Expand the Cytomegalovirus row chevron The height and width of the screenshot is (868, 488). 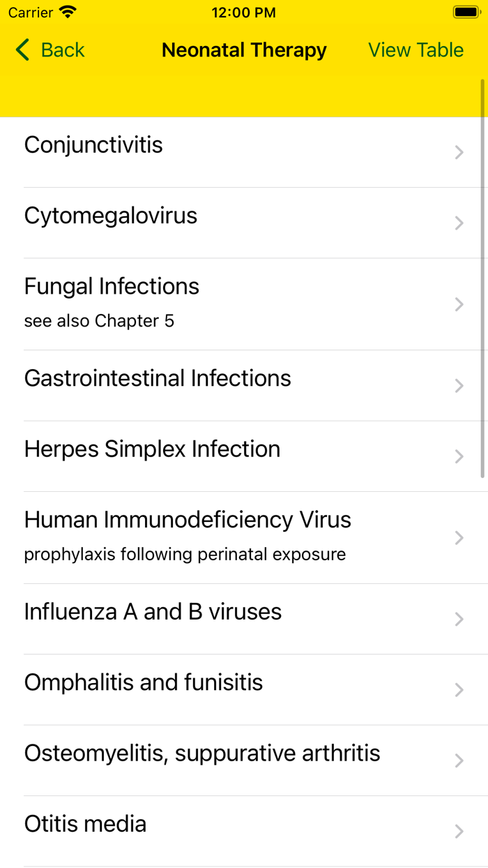point(459,223)
